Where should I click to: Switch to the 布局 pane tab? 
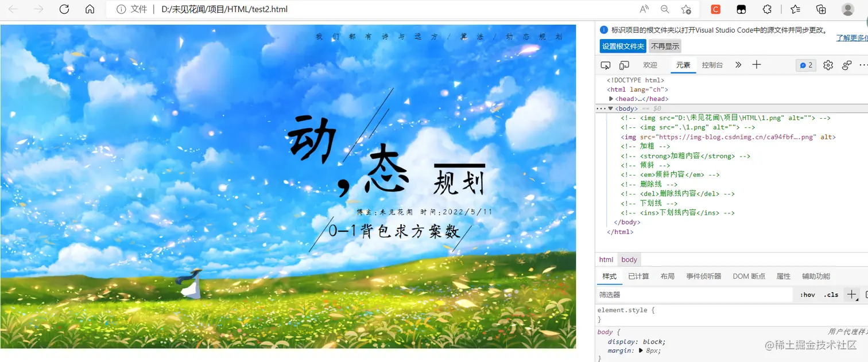[668, 276]
